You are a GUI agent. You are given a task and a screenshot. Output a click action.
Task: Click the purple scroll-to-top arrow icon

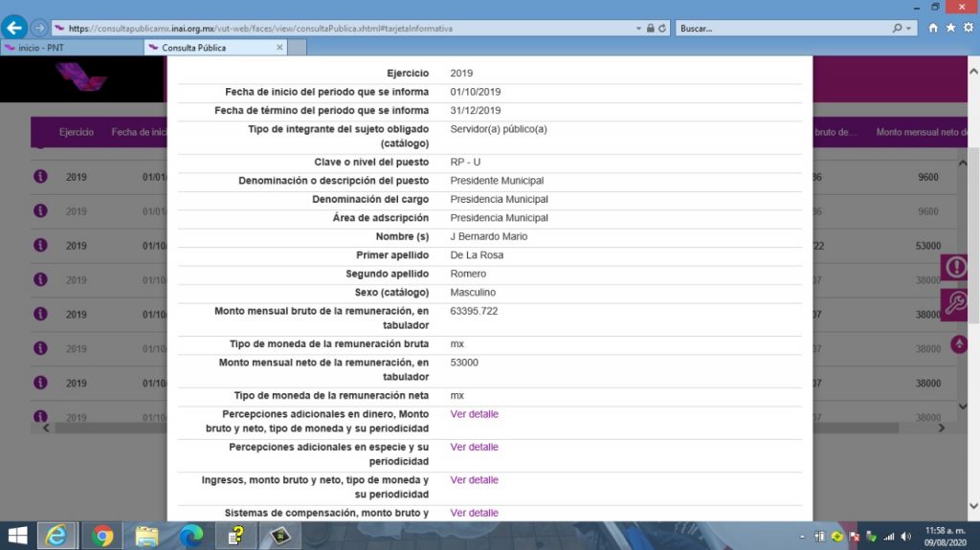click(959, 344)
